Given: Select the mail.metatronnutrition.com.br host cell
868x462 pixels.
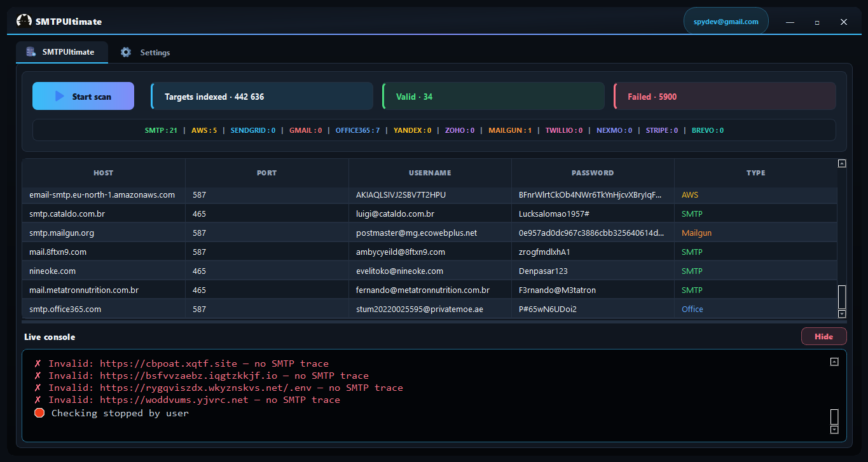Looking at the screenshot, I should 104,290.
